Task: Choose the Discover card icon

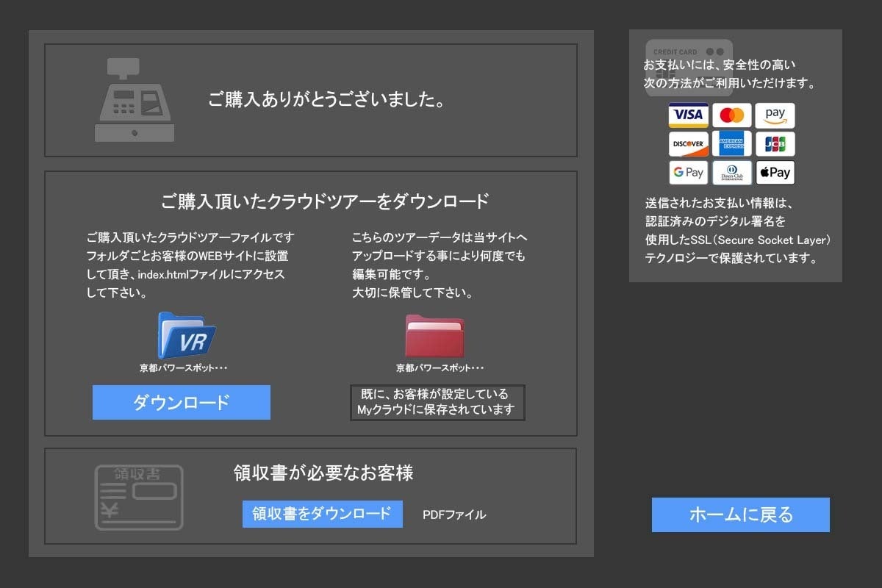Action: [688, 144]
